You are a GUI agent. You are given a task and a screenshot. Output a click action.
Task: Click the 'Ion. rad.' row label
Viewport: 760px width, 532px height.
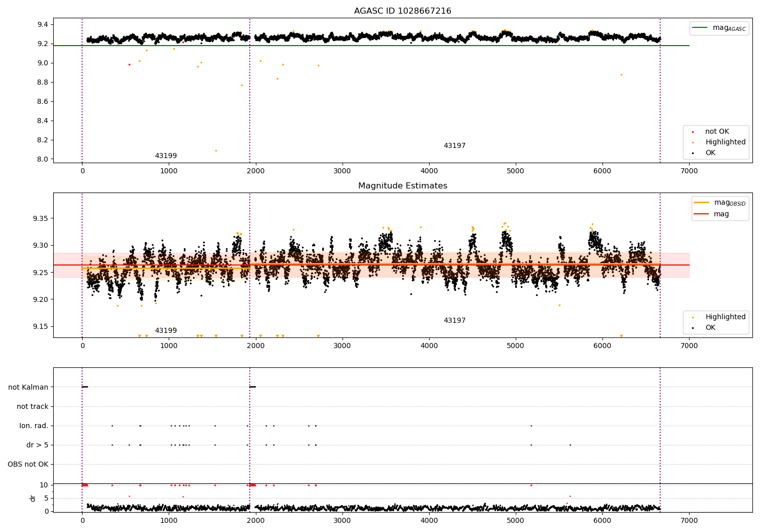click(34, 426)
